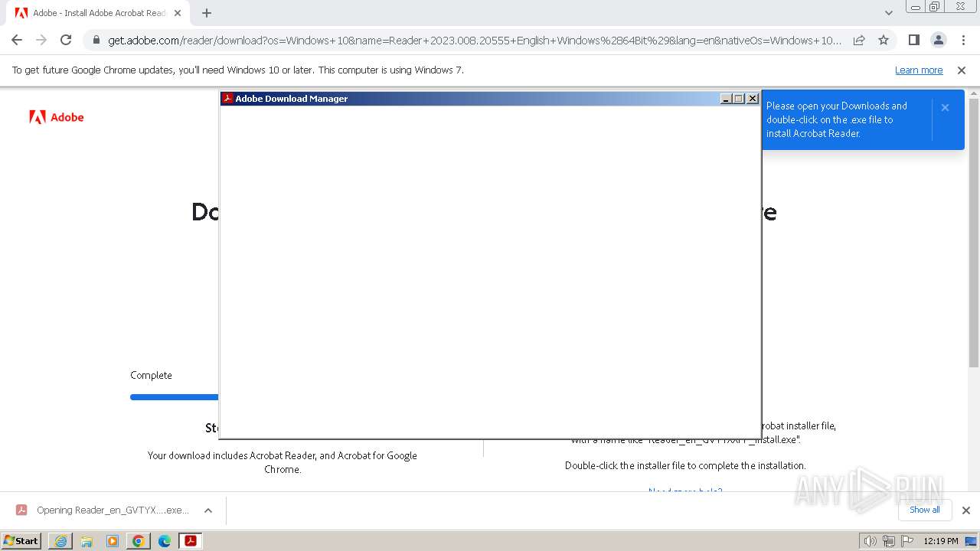Switch to Adobe Download Manager taskbar button
Viewport: 980px width, 551px height.
pos(191,541)
